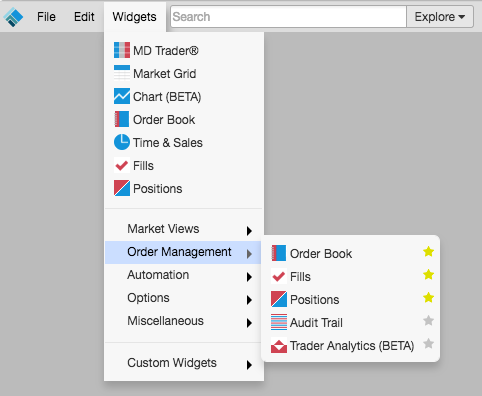Click the Order Management submenu arrow
Image resolution: width=482 pixels, height=396 pixels.
click(249, 254)
